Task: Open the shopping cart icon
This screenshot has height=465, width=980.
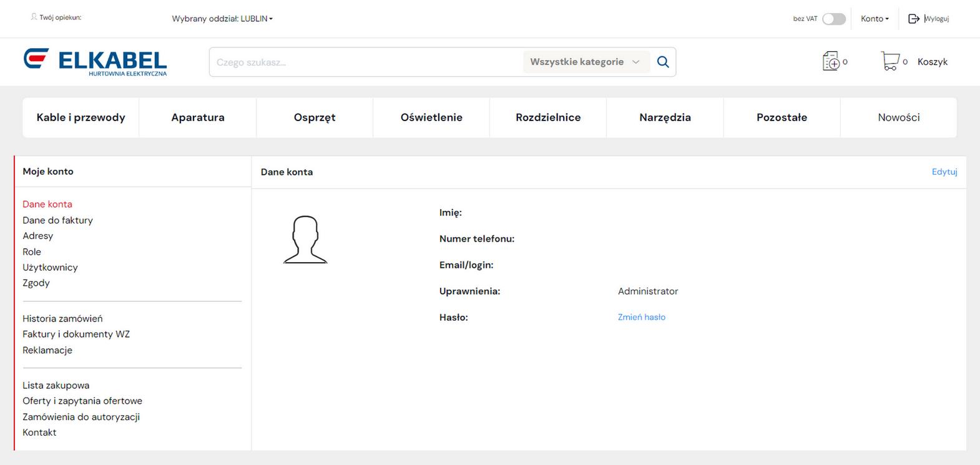Action: 889,61
